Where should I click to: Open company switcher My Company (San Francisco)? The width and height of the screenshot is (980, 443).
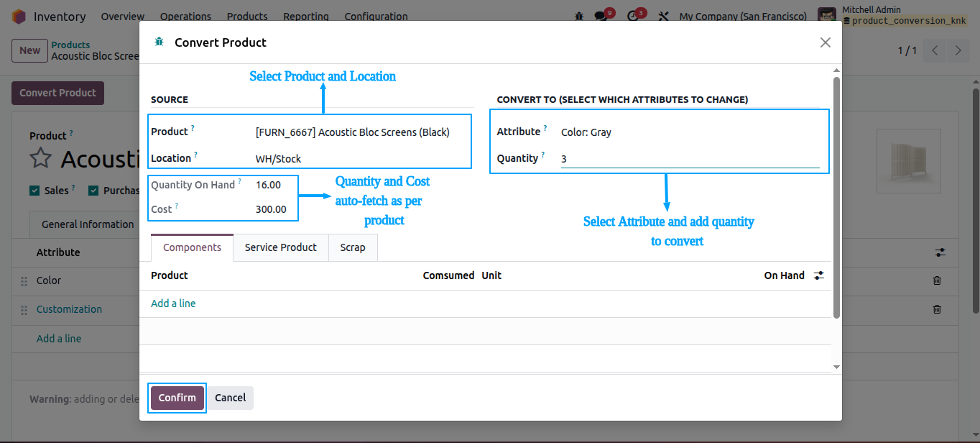coord(743,16)
